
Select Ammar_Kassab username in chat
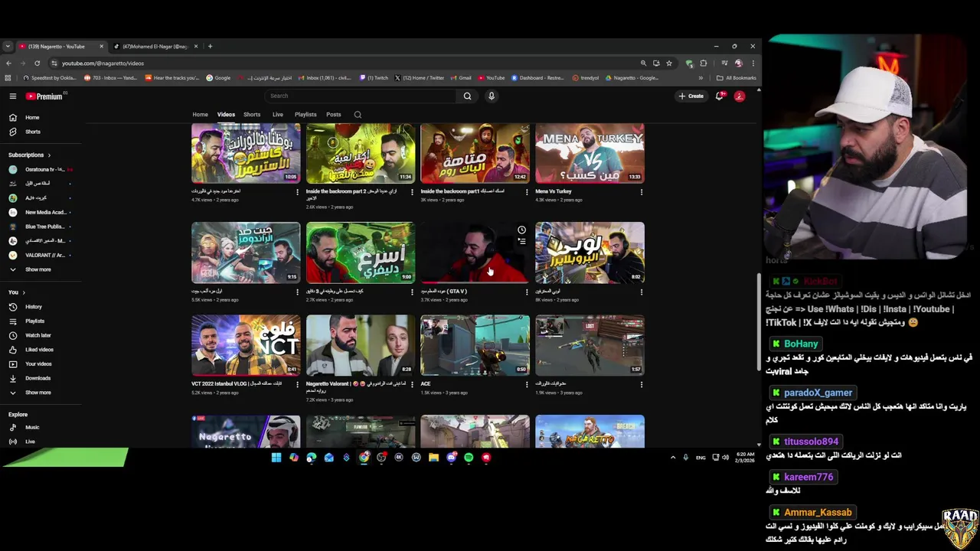point(818,512)
